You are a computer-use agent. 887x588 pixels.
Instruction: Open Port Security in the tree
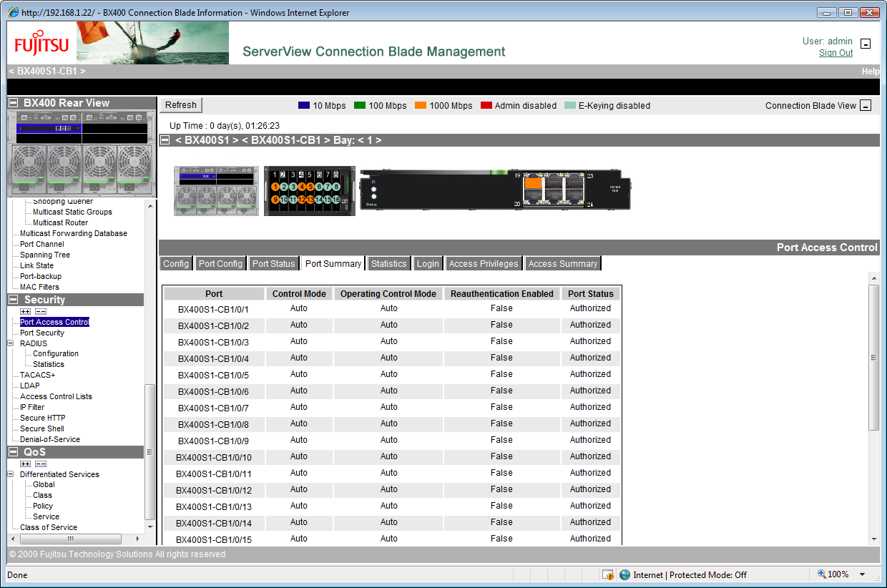(42, 333)
